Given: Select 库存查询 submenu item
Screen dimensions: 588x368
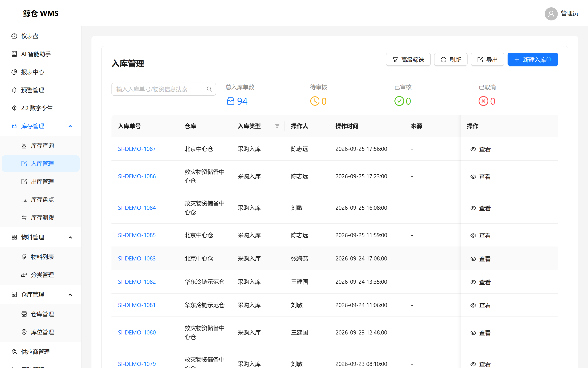Looking at the screenshot, I should pyautogui.click(x=41, y=146).
